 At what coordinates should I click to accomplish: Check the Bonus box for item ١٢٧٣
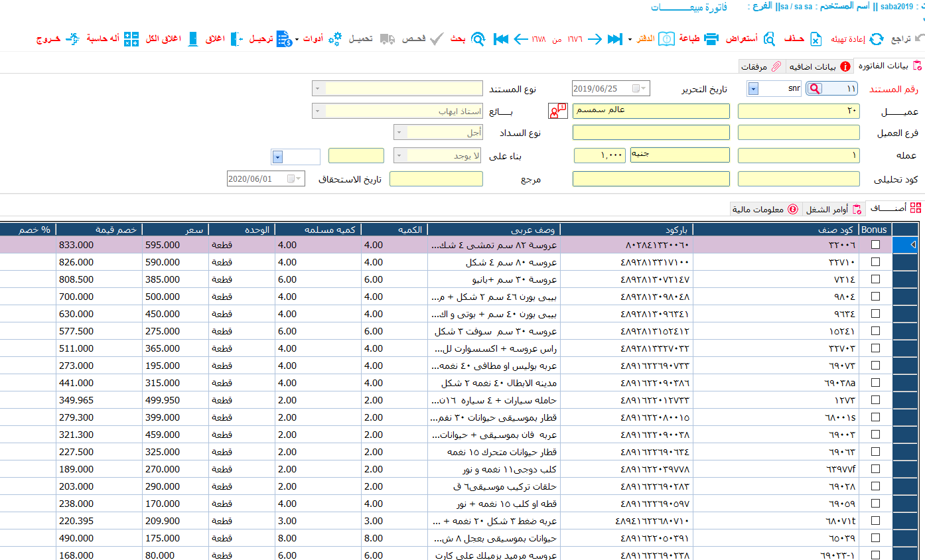(876, 400)
